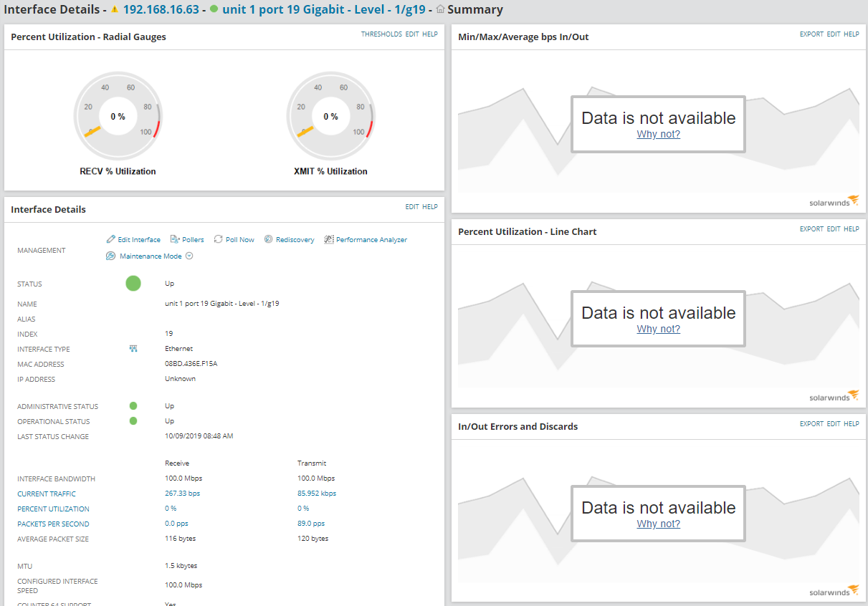Click Export on In/Out Errors and Discards
This screenshot has width=868, height=606.
(811, 424)
